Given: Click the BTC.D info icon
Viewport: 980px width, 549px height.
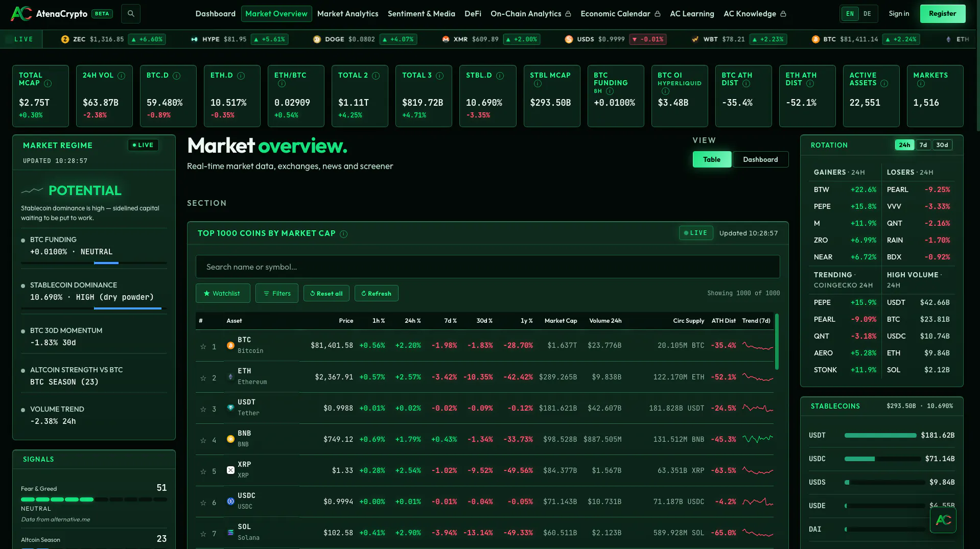Looking at the screenshot, I should [176, 76].
